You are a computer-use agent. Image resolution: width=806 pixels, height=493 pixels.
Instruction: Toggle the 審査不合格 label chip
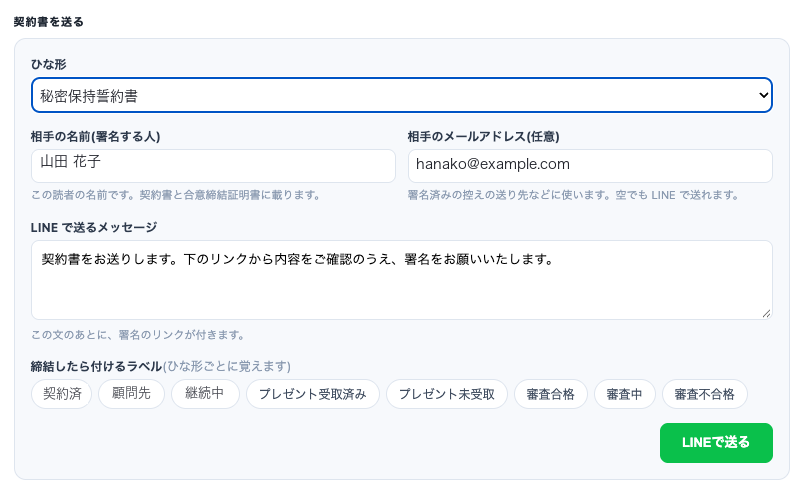704,394
